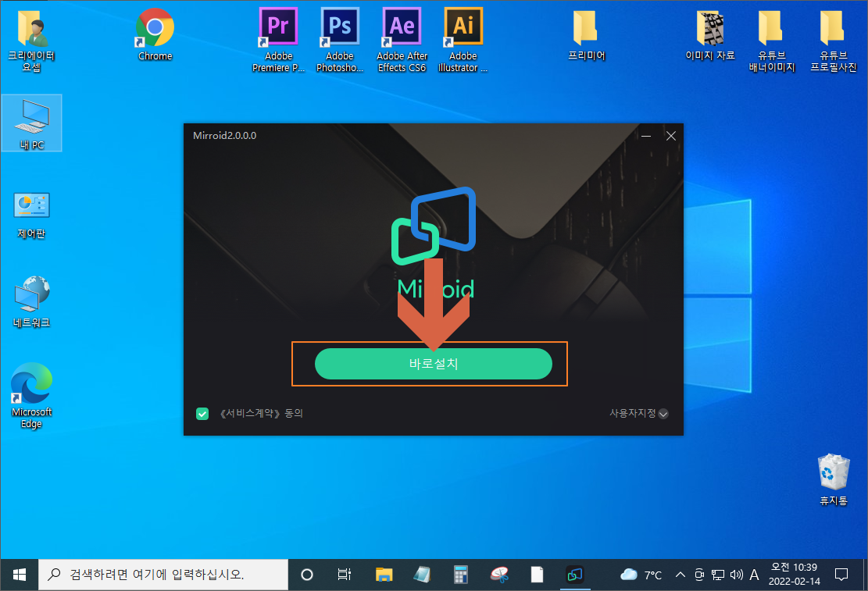Viewport: 868px width, 591px height.
Task: Select the 프리미어 folder on desktop
Action: pyautogui.click(x=587, y=35)
